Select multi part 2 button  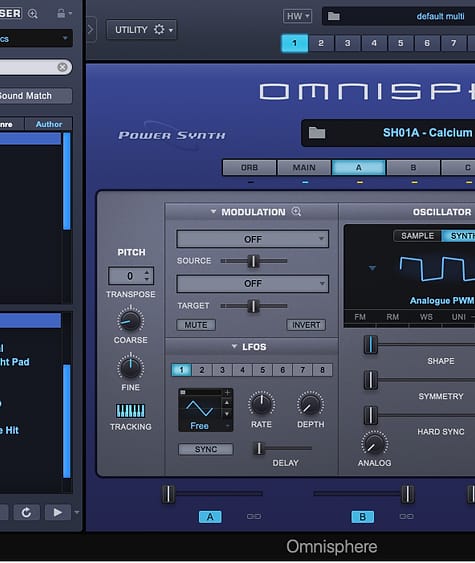click(321, 43)
